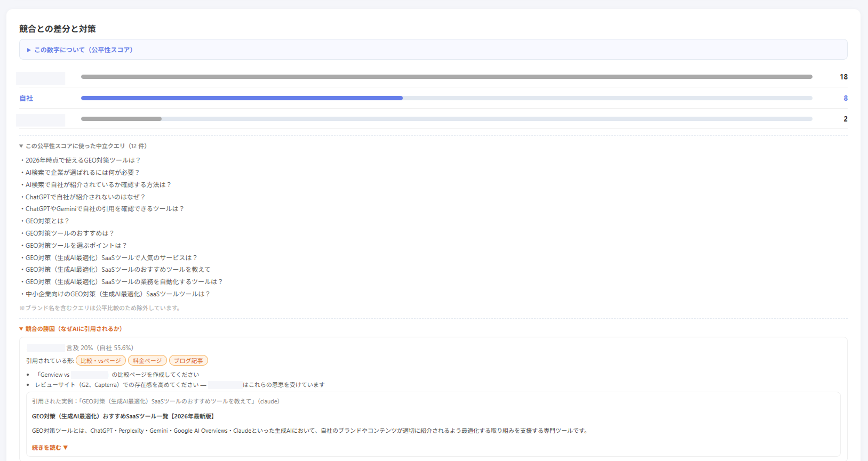Viewport: 868px width, 461px height.
Task: Select query ending 'SaaSツールで人気のサービスは？'
Action: pyautogui.click(x=111, y=258)
